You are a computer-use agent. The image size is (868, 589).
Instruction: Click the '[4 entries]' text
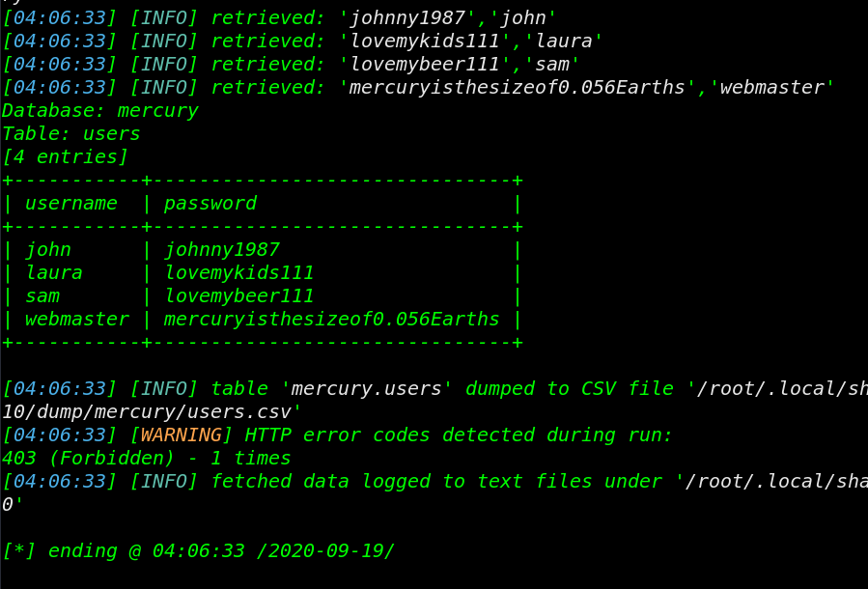click(65, 157)
